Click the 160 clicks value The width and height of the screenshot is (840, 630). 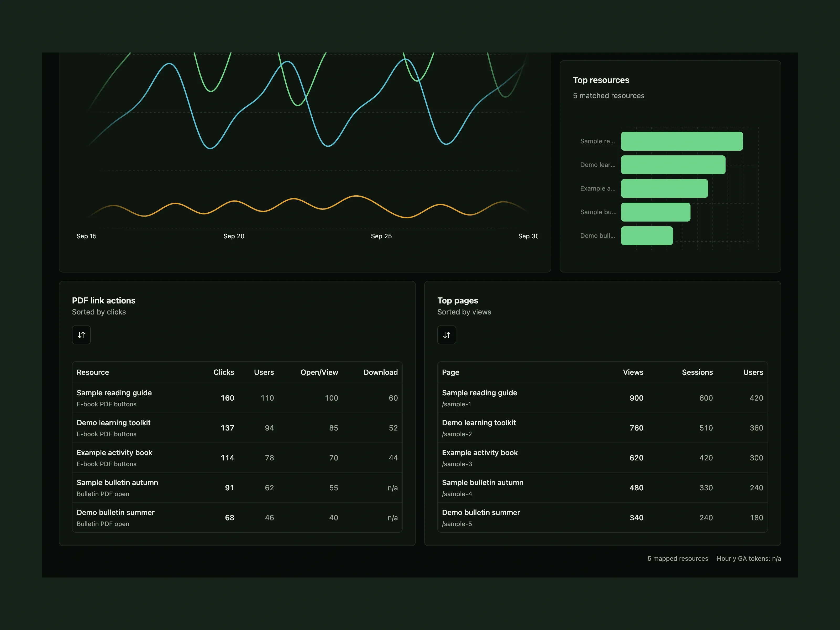point(228,398)
